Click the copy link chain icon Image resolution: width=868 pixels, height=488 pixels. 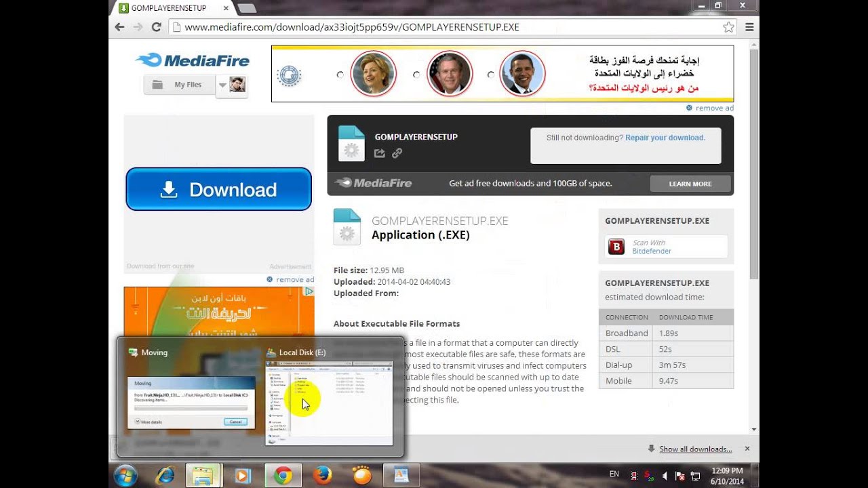(x=397, y=153)
